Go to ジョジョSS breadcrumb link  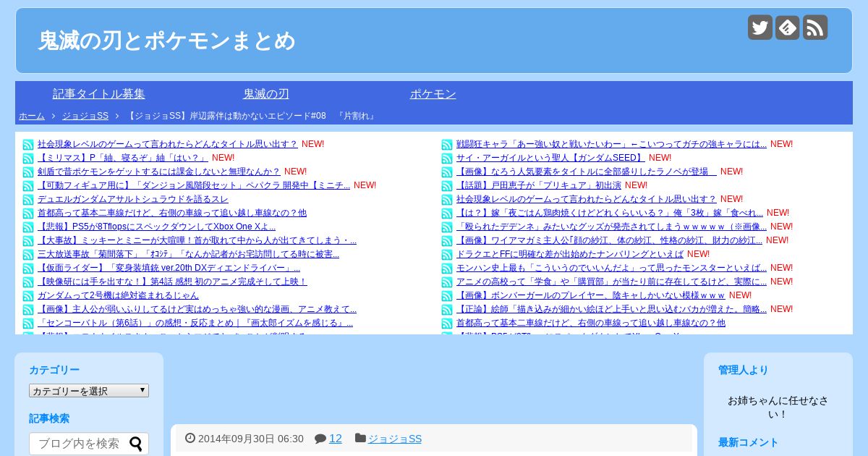click(85, 116)
